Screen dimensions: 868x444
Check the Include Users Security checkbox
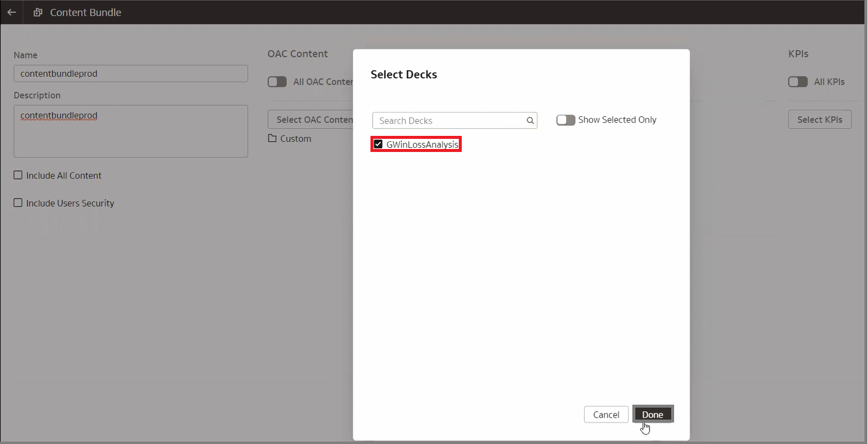[18, 203]
